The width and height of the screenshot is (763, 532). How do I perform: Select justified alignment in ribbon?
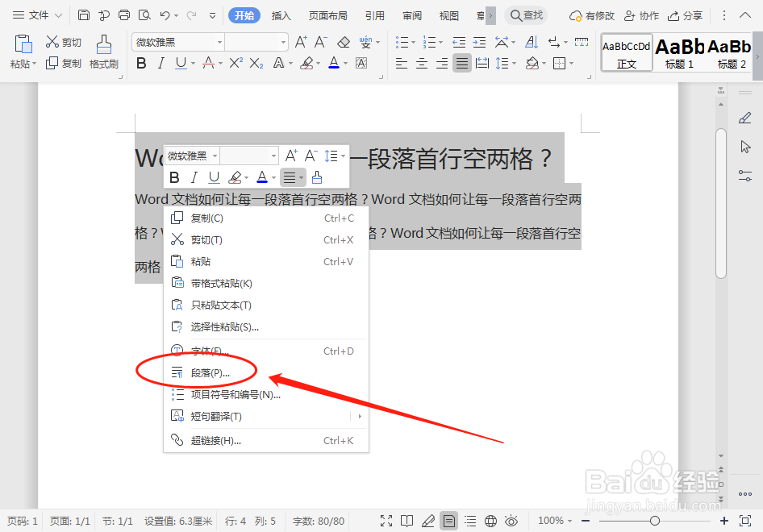(x=462, y=63)
